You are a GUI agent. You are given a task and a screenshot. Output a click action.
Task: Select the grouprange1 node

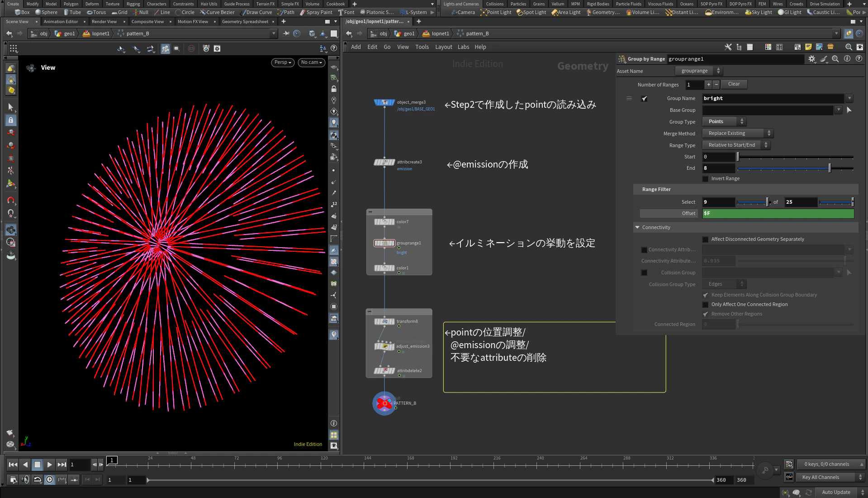[x=384, y=243]
